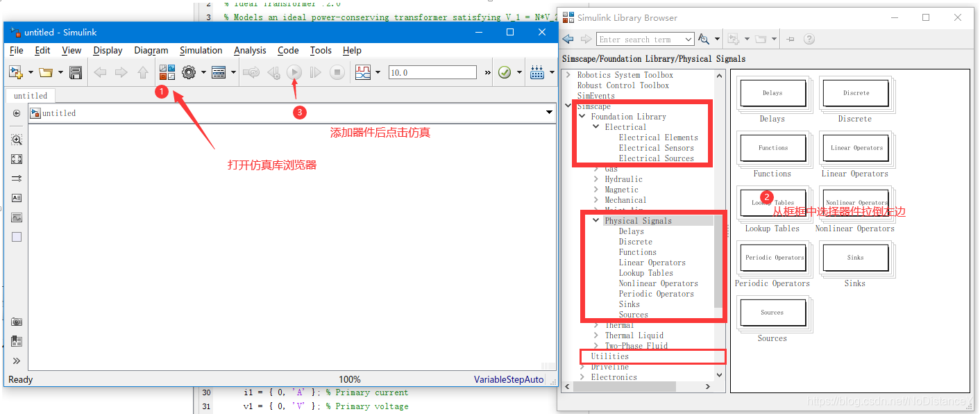Click the Enter search term field
Viewport: 980px width, 414px height.
[x=640, y=40]
